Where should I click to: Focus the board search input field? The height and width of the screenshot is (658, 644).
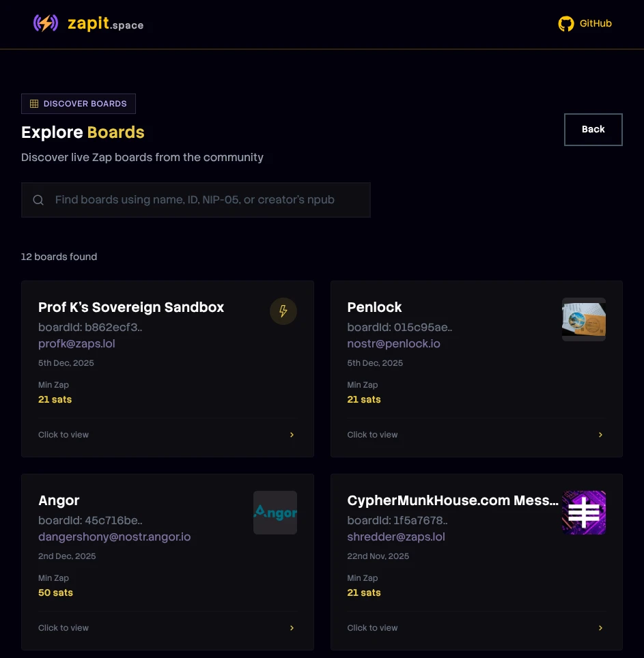point(205,200)
